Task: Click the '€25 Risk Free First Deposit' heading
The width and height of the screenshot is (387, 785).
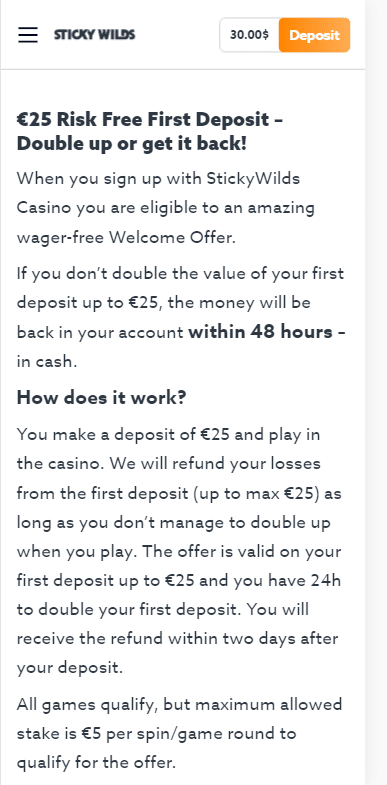Action: click(x=150, y=120)
